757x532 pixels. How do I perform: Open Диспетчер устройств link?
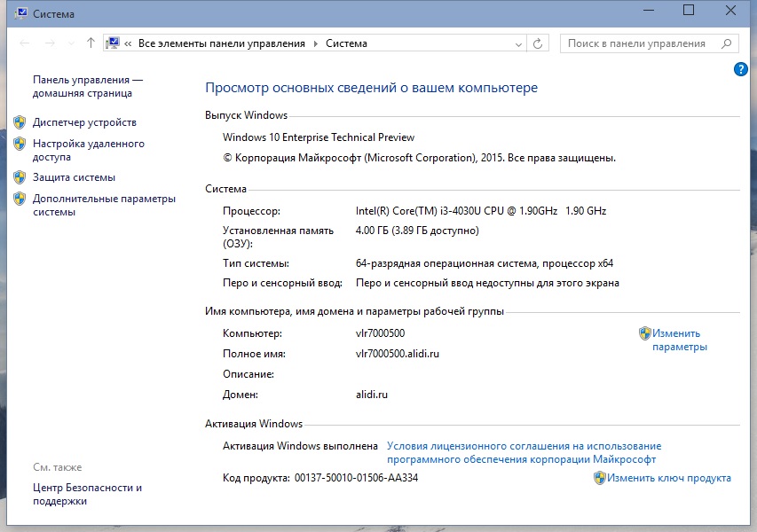(84, 122)
